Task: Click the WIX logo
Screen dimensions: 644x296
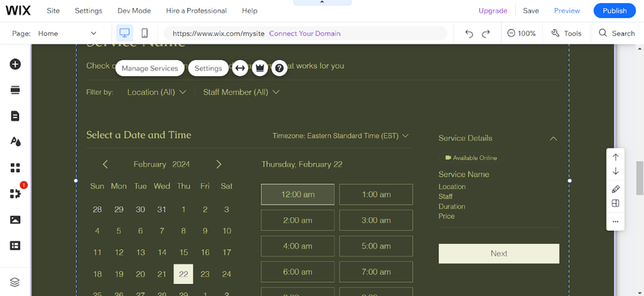Action: [x=18, y=11]
